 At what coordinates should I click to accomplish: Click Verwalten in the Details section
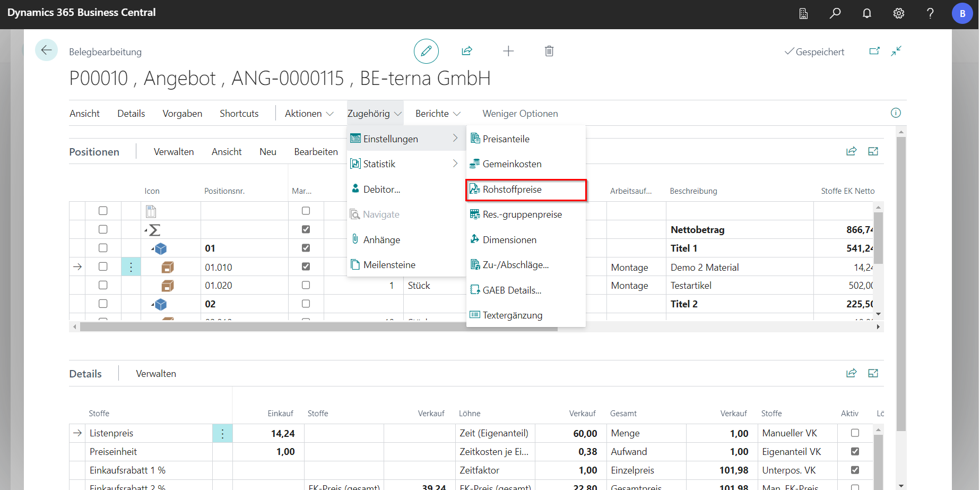point(156,374)
